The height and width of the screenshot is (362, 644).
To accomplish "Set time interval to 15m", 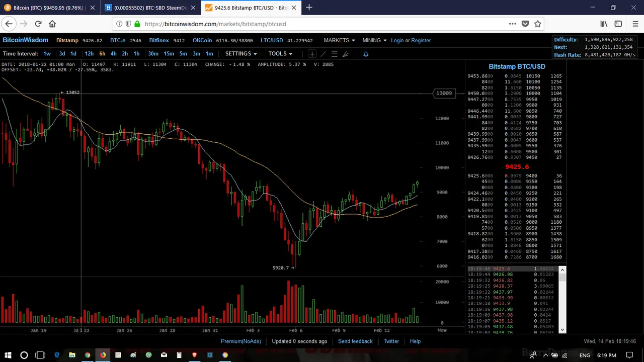I will [169, 54].
